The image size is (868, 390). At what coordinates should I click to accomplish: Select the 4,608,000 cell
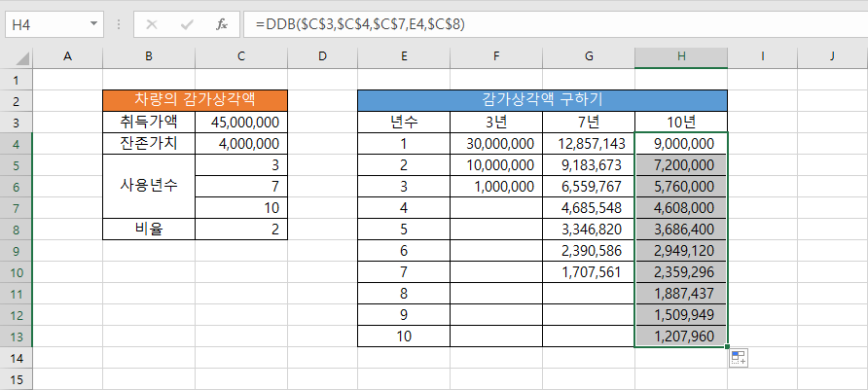tap(681, 208)
